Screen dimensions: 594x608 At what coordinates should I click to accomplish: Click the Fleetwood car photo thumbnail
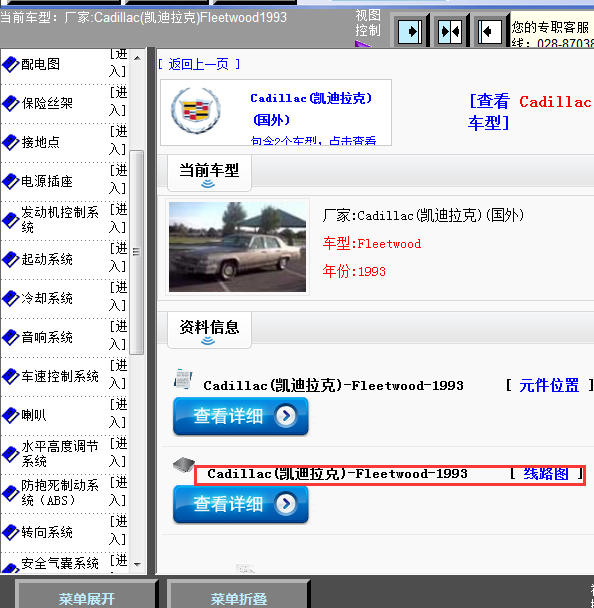(237, 247)
